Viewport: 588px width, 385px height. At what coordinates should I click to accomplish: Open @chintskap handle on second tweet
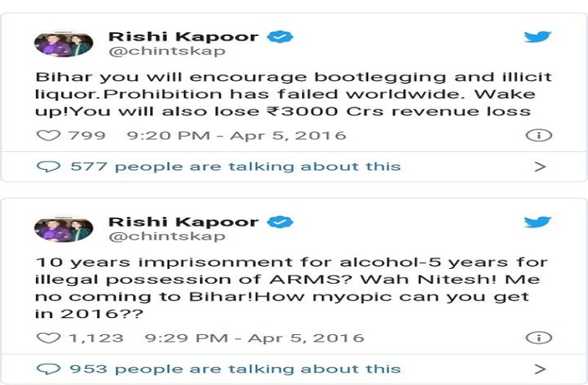[167, 237]
